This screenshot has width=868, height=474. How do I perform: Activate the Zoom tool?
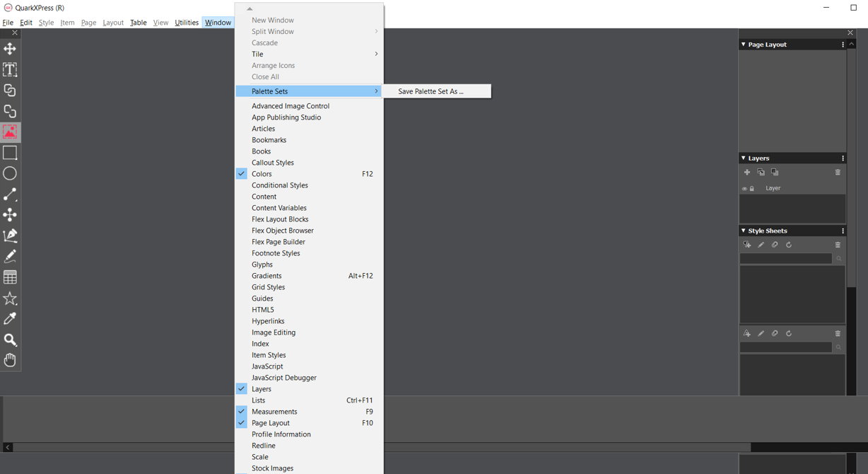coord(10,340)
